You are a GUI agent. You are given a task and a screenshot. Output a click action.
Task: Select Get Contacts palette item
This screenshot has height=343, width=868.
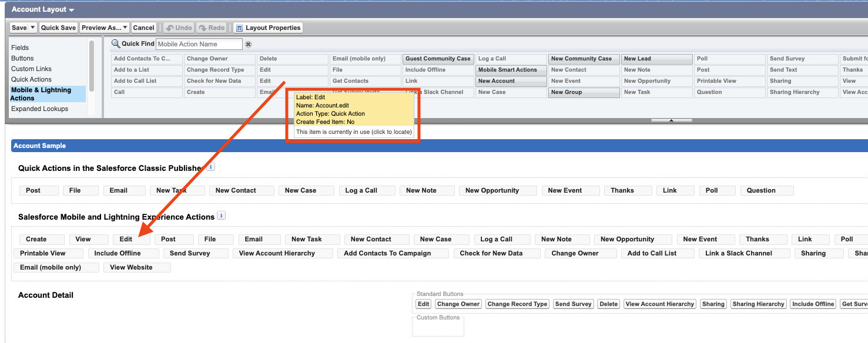pyautogui.click(x=366, y=81)
